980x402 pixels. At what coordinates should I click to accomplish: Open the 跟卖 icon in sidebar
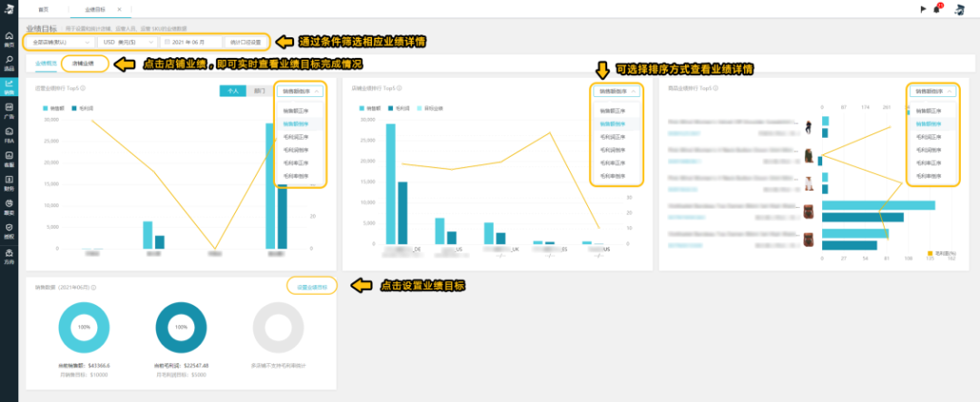coord(9,203)
